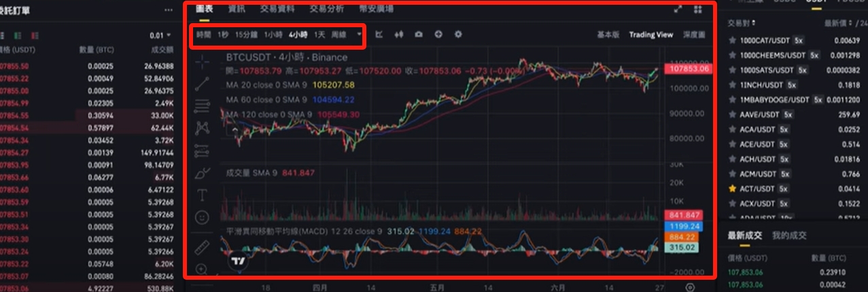Sort pairs by 最新價 column header

[837, 22]
